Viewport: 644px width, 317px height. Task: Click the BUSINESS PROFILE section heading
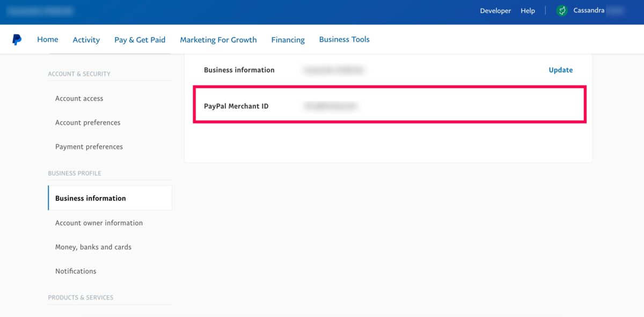[75, 173]
